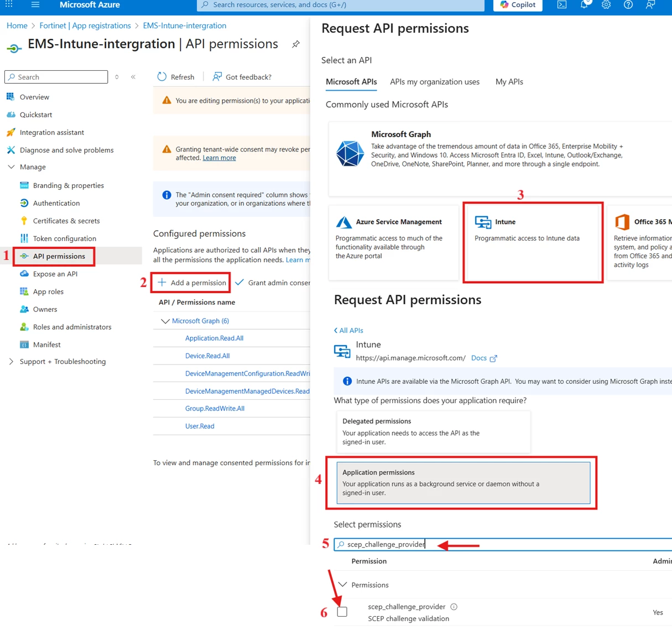This screenshot has height=641, width=672.
Task: Check the scep_challenge_provider permission checkbox
Action: tap(342, 612)
